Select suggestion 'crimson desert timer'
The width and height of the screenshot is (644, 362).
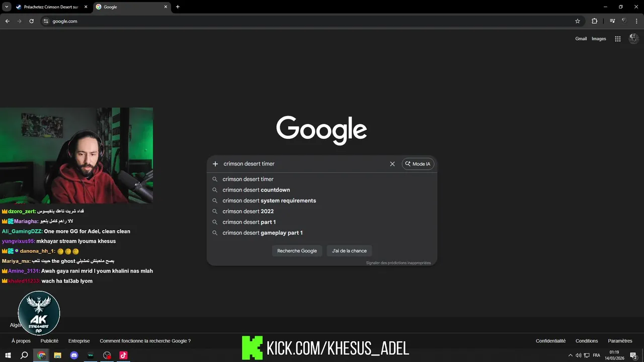322,179
